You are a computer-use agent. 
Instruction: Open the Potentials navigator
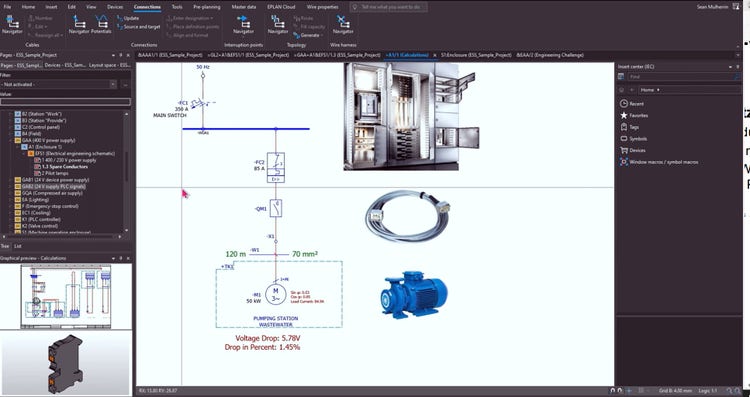101,25
